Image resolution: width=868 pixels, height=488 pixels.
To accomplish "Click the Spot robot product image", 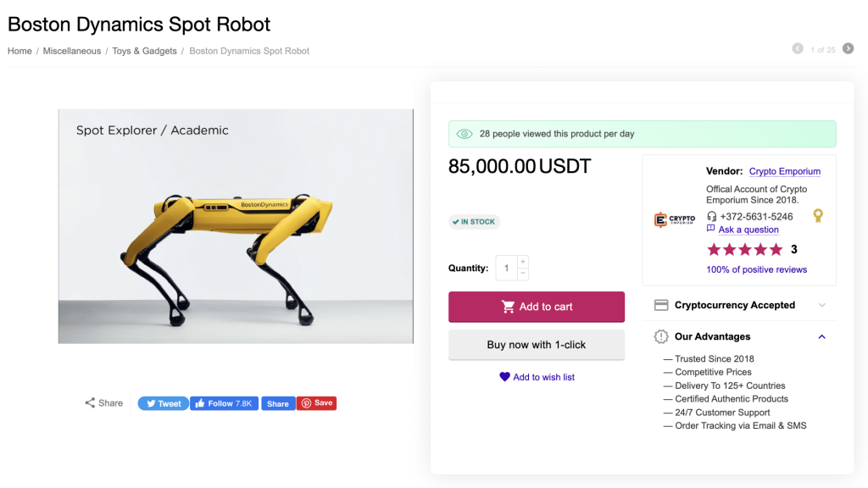I will [236, 226].
